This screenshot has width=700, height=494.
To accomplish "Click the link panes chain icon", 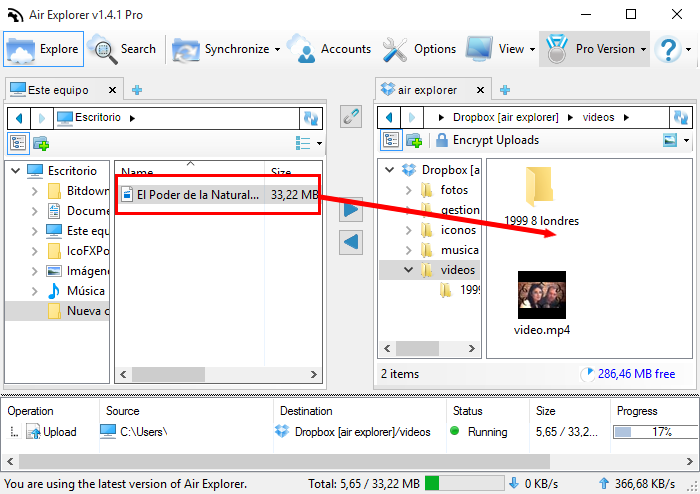I will click(351, 116).
